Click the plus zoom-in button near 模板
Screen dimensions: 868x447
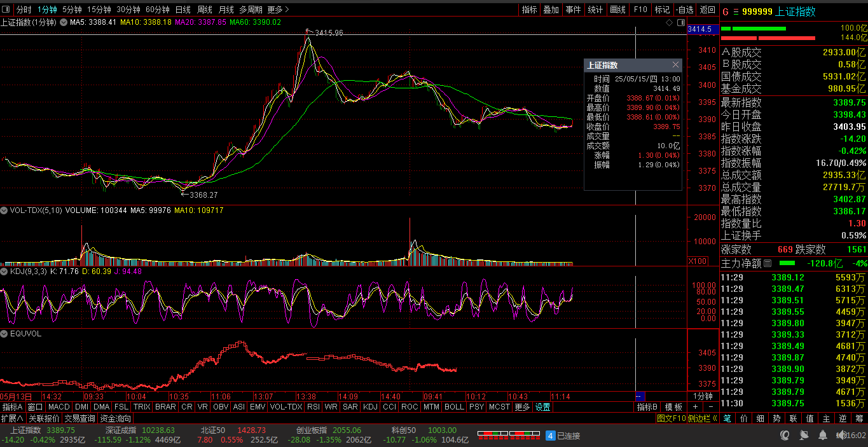[695, 407]
